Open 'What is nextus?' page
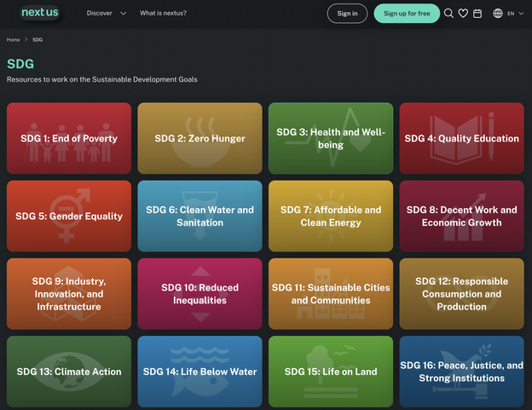The height and width of the screenshot is (410, 532). (163, 14)
